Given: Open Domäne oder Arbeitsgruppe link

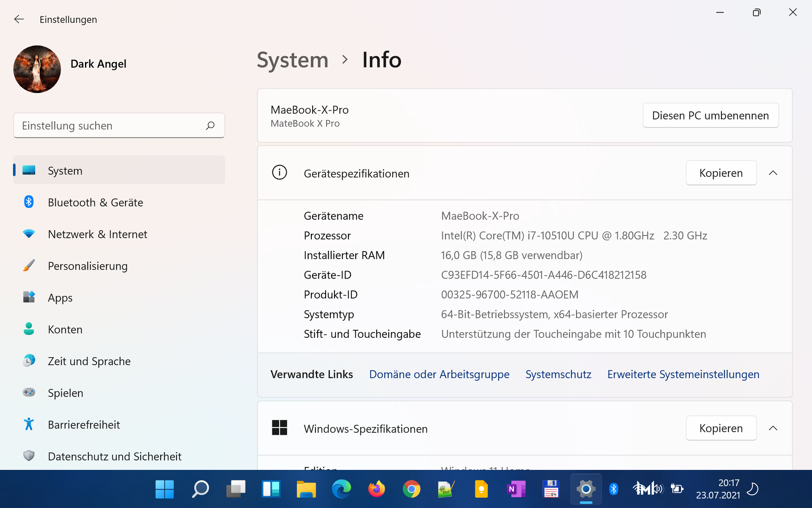Looking at the screenshot, I should pos(439,374).
